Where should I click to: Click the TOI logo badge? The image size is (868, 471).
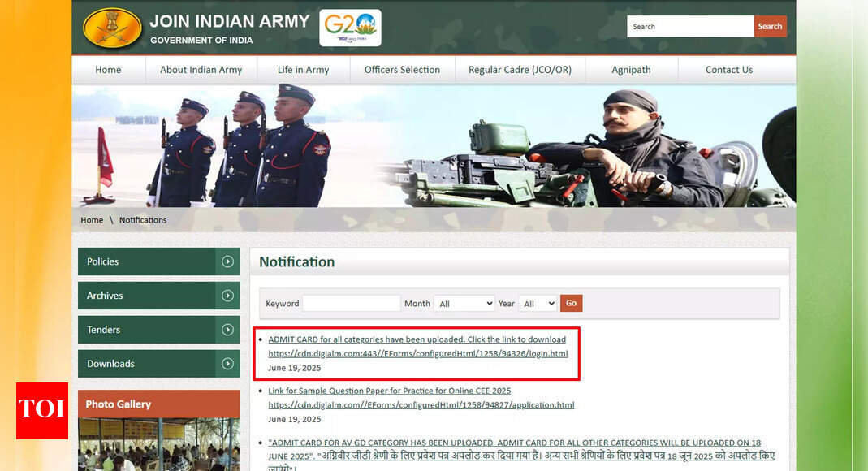pyautogui.click(x=42, y=410)
